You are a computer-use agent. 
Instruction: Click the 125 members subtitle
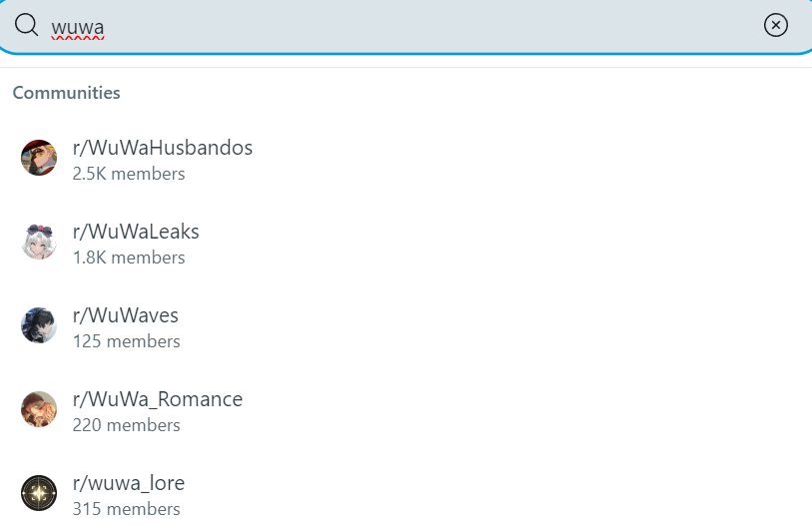point(127,341)
